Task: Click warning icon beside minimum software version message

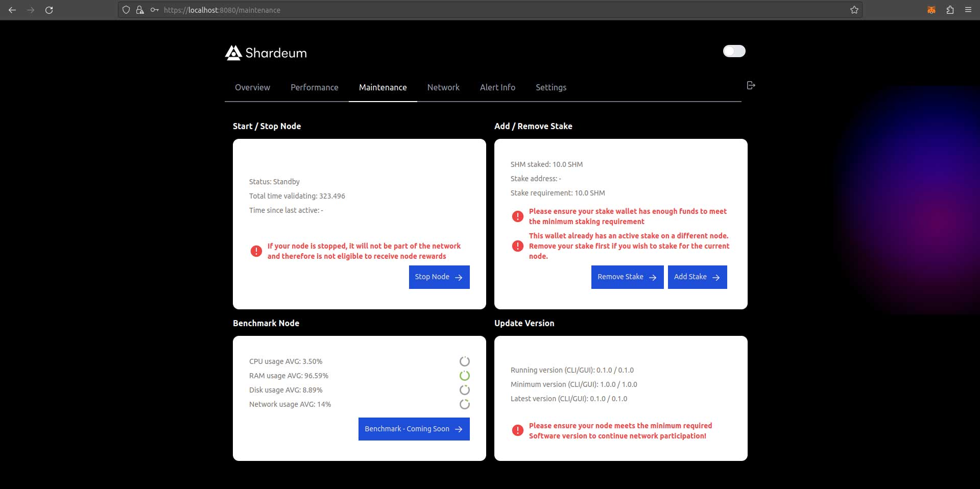Action: coord(518,430)
